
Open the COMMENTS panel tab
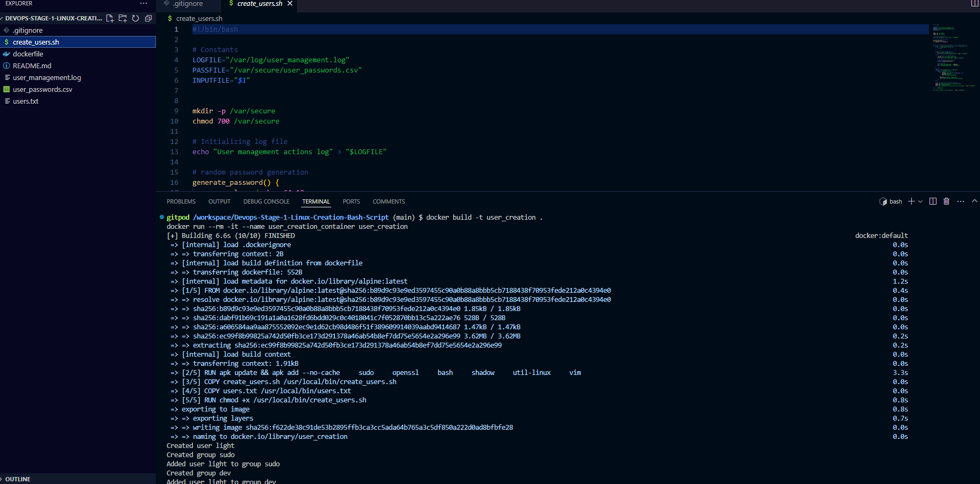tap(389, 201)
